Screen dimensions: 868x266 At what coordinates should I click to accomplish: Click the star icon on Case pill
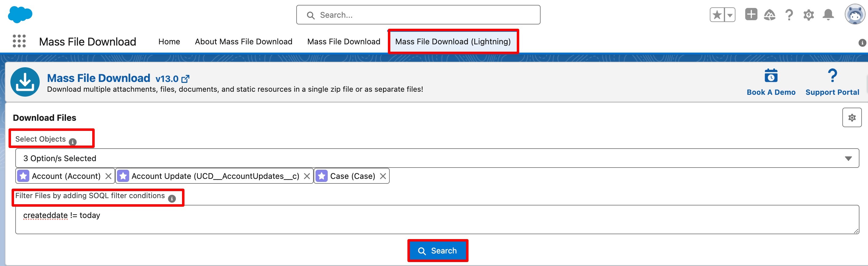322,176
